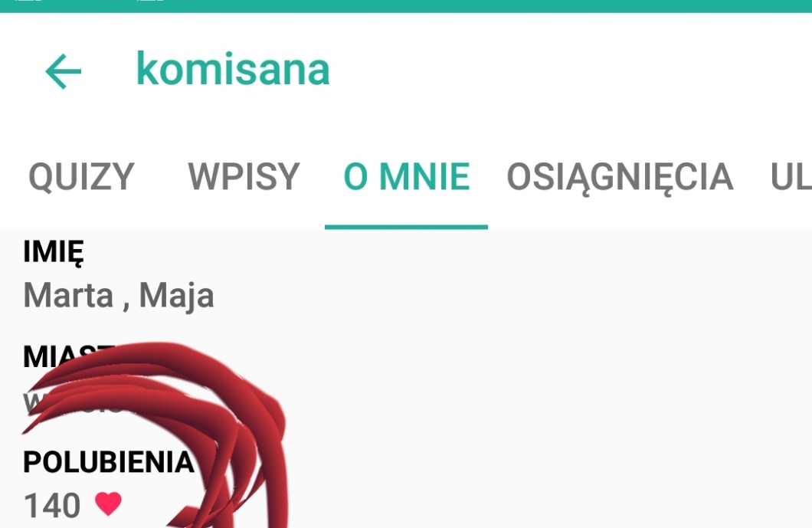
Task: Switch to the QUIZY tab
Action: tap(81, 177)
